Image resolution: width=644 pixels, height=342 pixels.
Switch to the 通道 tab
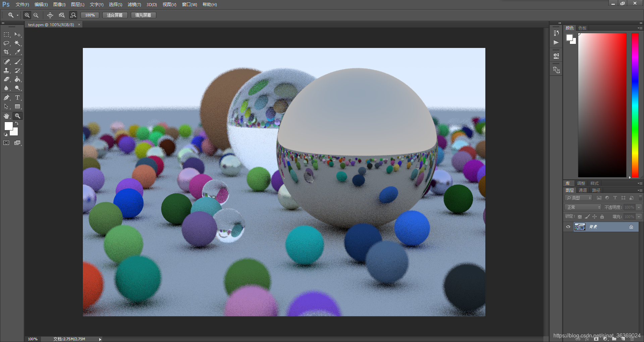pyautogui.click(x=583, y=190)
